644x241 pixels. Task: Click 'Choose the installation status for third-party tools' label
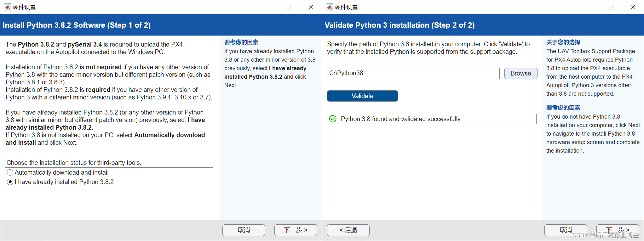[74, 163]
